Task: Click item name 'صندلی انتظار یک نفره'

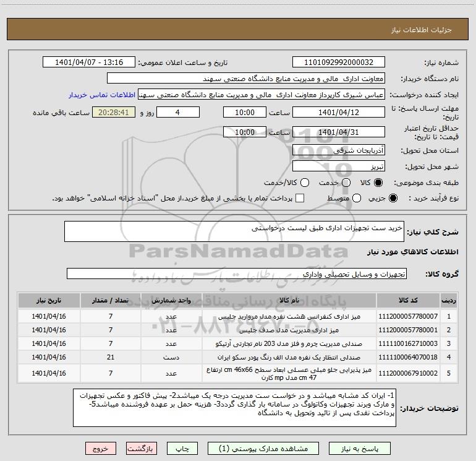Action: (x=289, y=358)
